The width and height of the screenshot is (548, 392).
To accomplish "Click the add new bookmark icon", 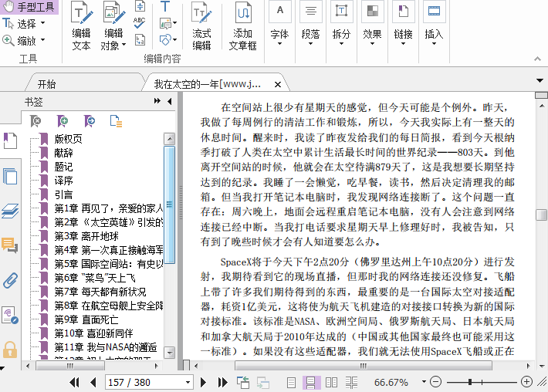I will [x=63, y=121].
